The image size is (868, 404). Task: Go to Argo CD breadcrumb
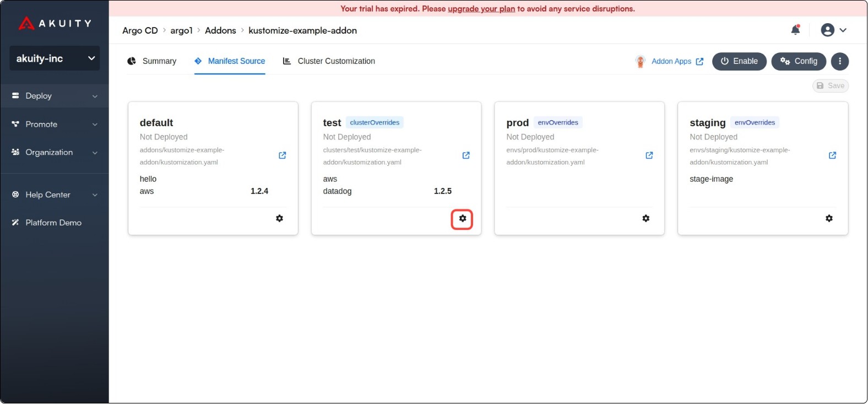140,31
